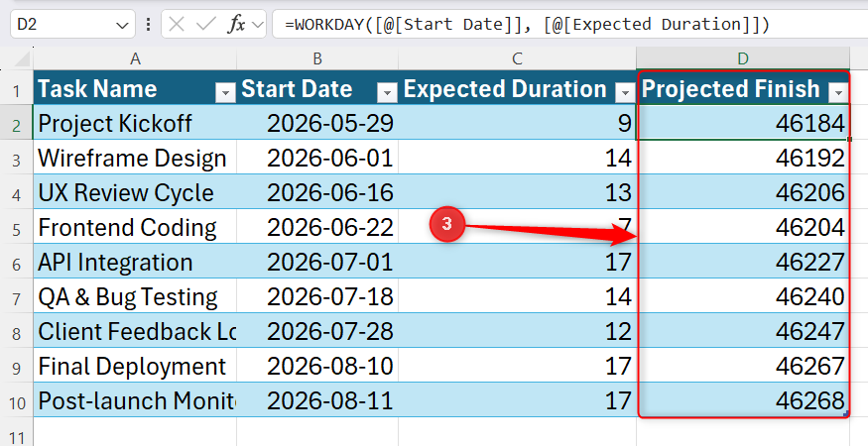Select the date cell 2026-07-01
Viewport: 868px width, 446px height.
pos(317,262)
